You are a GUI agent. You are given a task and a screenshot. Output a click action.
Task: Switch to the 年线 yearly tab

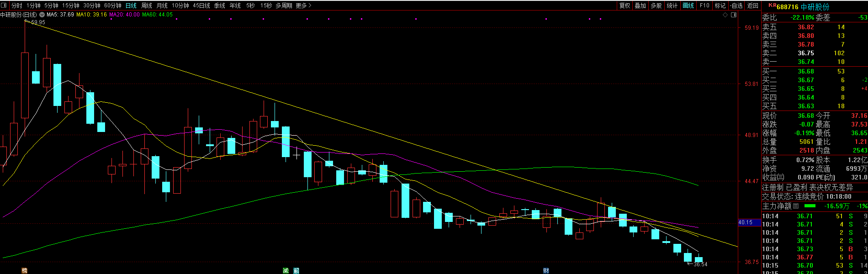(235, 5)
